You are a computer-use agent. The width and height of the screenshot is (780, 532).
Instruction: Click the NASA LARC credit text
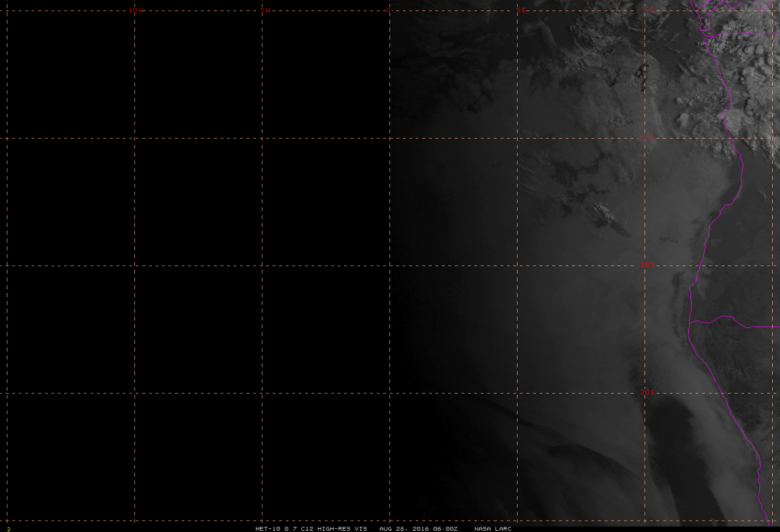click(x=493, y=529)
